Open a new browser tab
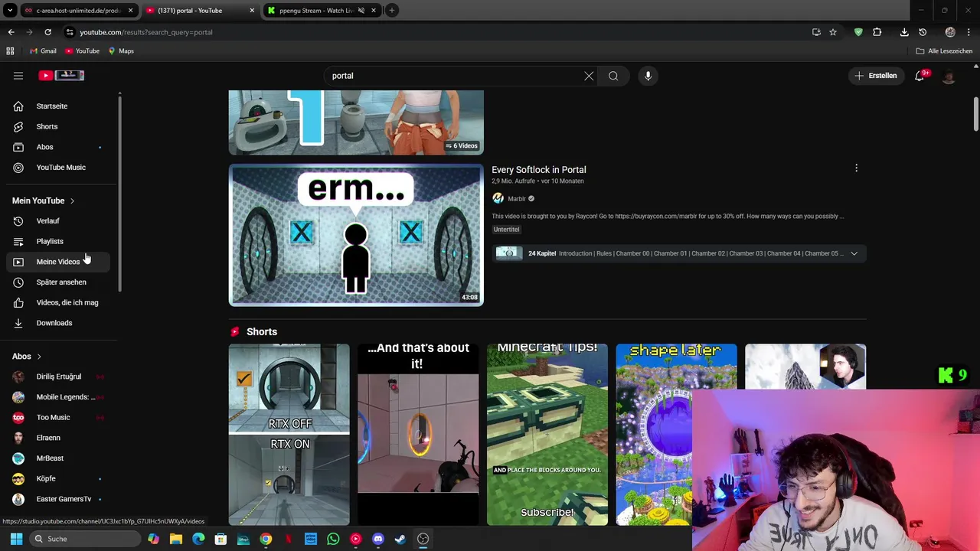This screenshot has width=980, height=551. pos(391,11)
